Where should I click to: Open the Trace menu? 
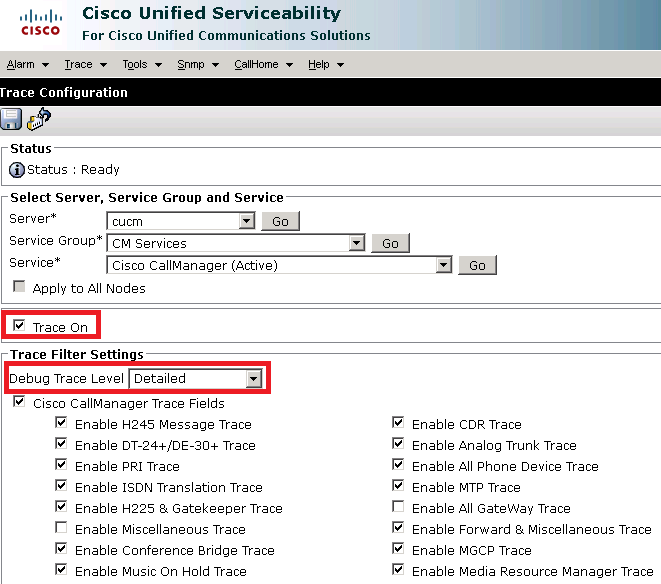click(x=86, y=65)
